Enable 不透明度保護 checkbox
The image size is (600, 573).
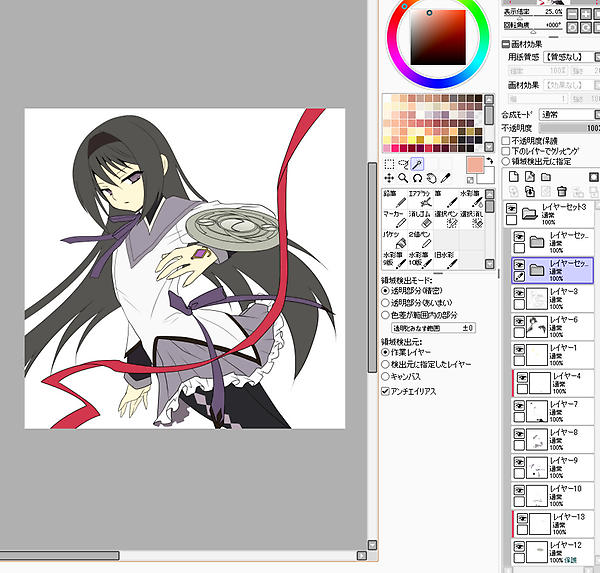[x=505, y=140]
